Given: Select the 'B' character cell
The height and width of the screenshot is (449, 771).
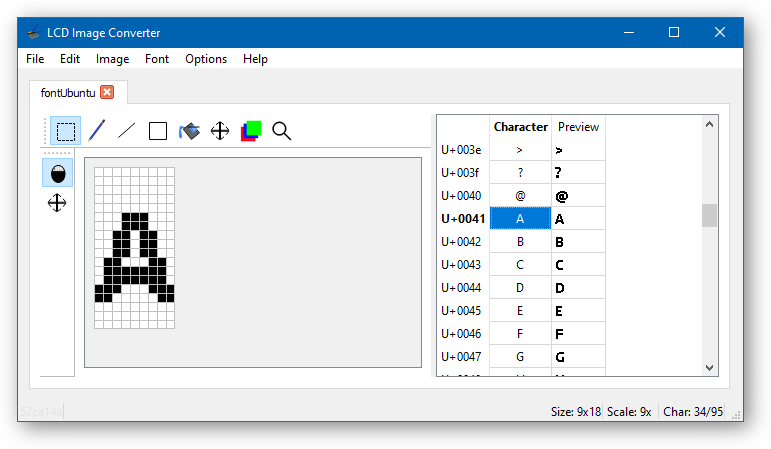Looking at the screenshot, I should pyautogui.click(x=520, y=241).
